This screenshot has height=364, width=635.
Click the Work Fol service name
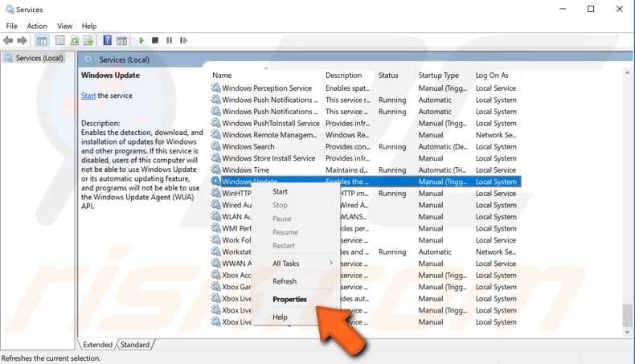pos(236,240)
